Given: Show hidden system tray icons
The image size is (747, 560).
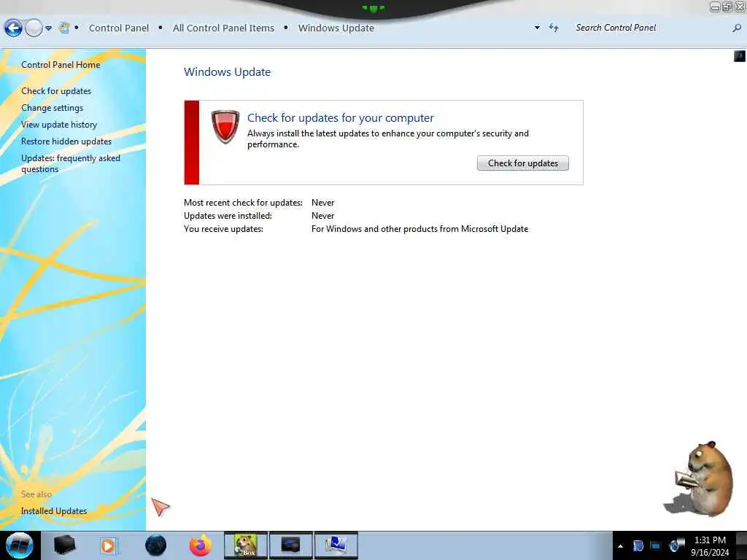Looking at the screenshot, I should click(x=620, y=546).
